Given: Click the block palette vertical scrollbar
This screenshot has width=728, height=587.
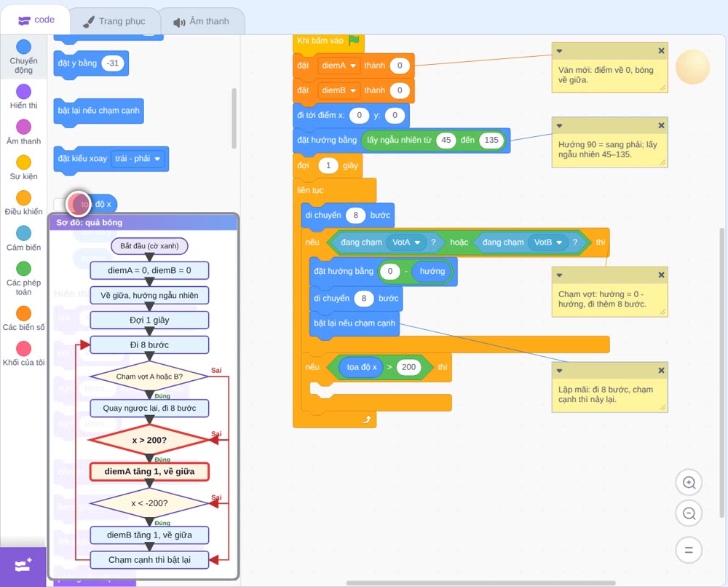Looking at the screenshot, I should point(234,119).
